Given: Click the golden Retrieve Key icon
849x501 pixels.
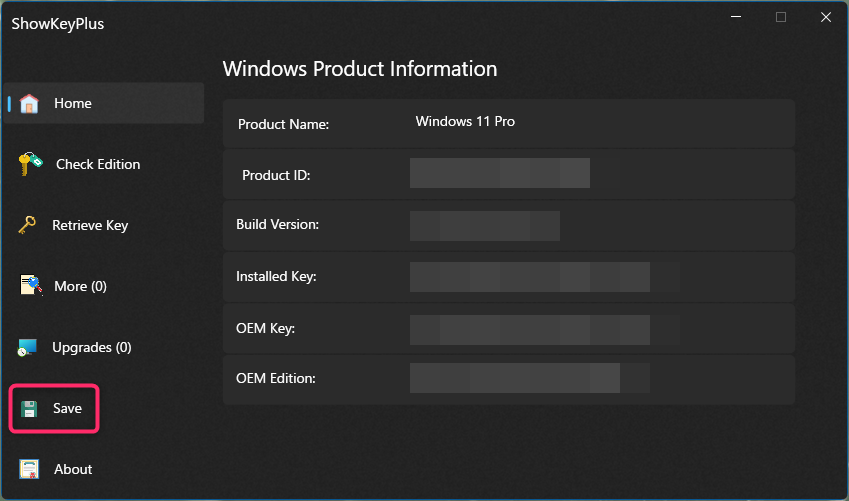Looking at the screenshot, I should click(x=28, y=226).
